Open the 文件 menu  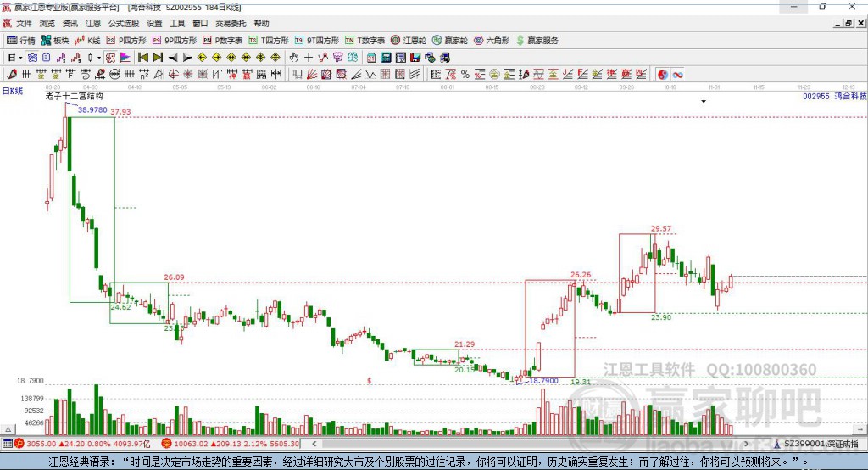point(24,23)
